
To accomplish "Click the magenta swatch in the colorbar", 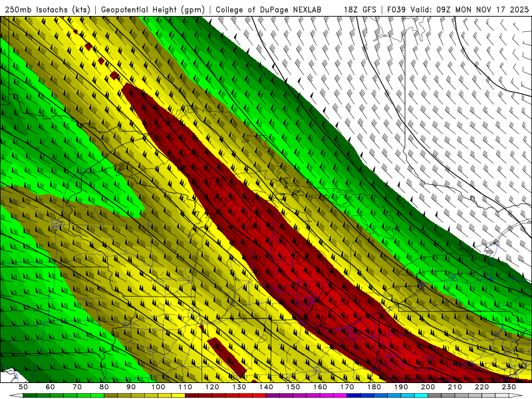I will 340,396.
